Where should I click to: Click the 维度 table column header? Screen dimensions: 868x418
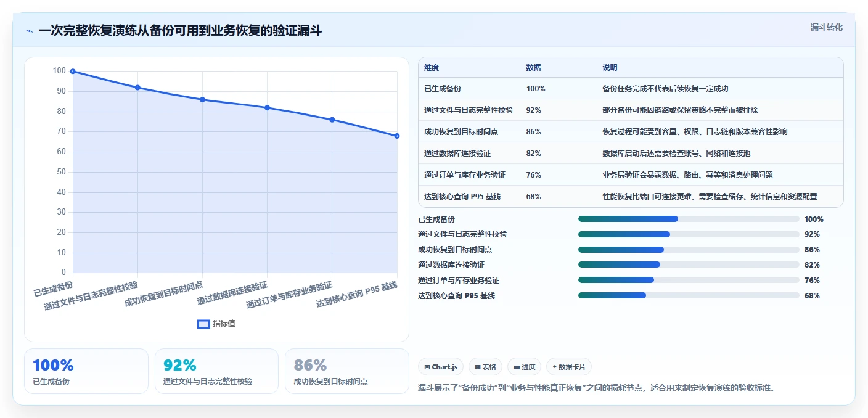tap(432, 68)
